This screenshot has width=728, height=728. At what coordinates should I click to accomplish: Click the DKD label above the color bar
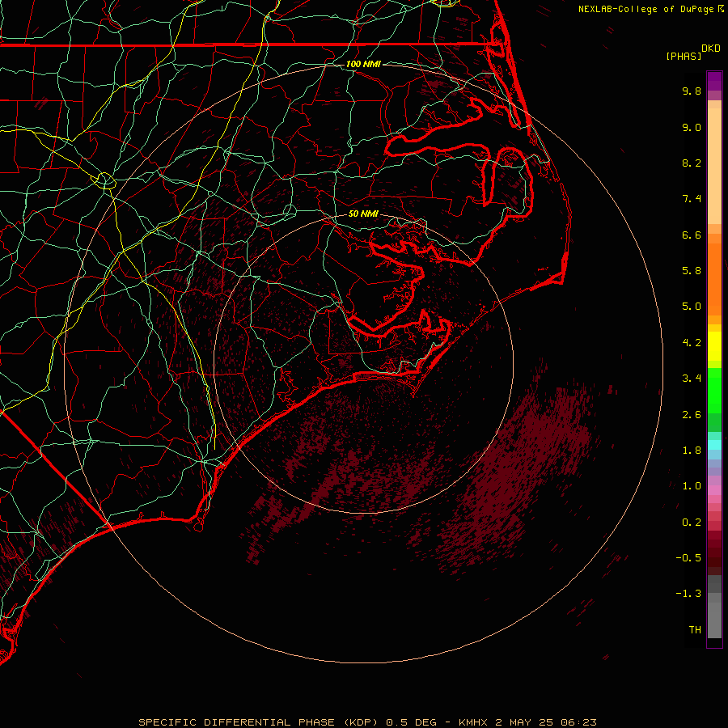coord(711,49)
